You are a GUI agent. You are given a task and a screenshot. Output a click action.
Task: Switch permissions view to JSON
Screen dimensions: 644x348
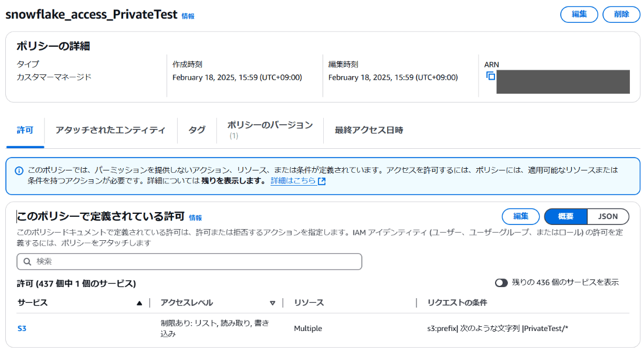pos(608,216)
